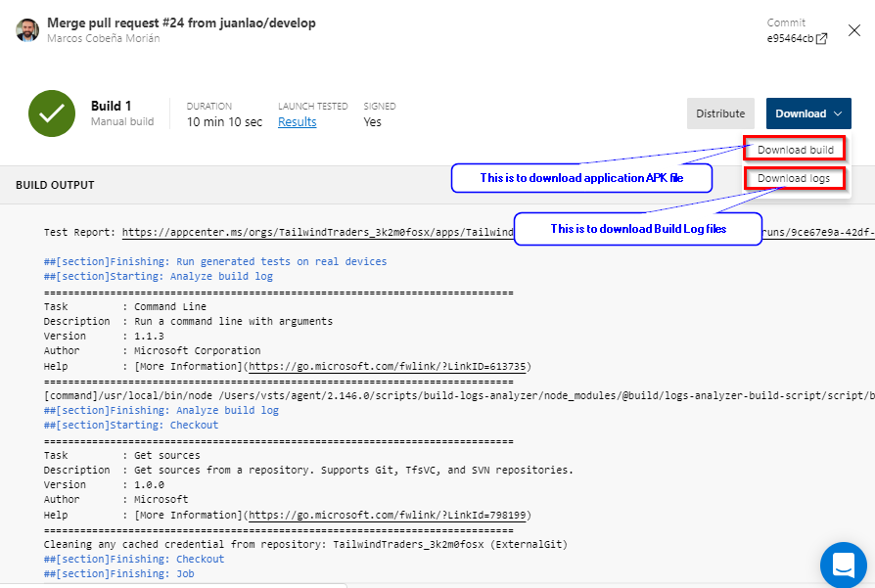The width and height of the screenshot is (875, 588).
Task: Open the LinkId=798199 help link
Action: coord(388,515)
